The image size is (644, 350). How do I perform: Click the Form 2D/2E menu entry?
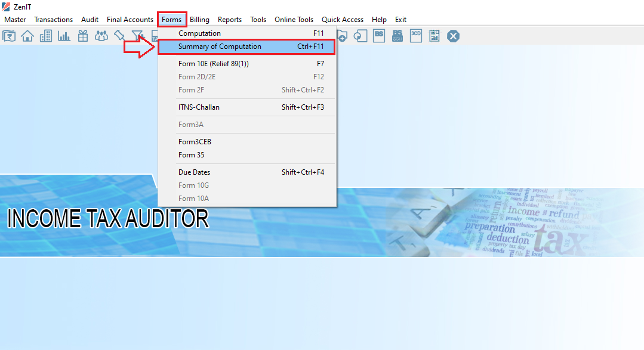click(247, 77)
